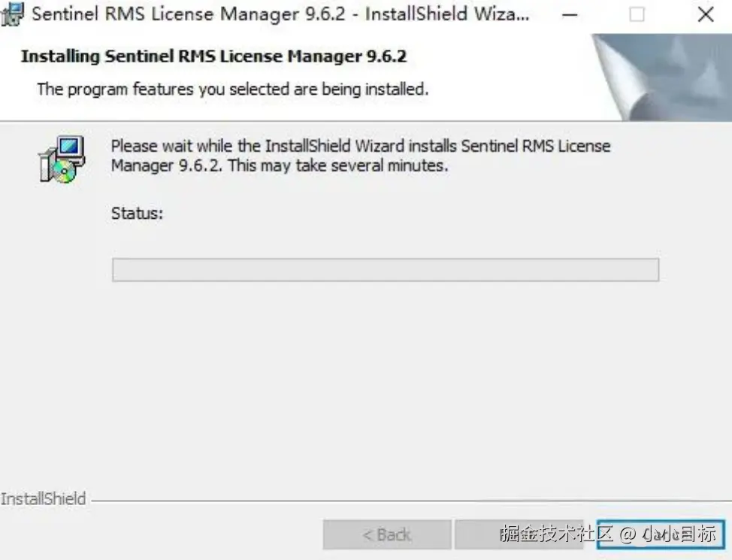The width and height of the screenshot is (732, 560).
Task: Click the disabled Back button
Action: (x=387, y=534)
